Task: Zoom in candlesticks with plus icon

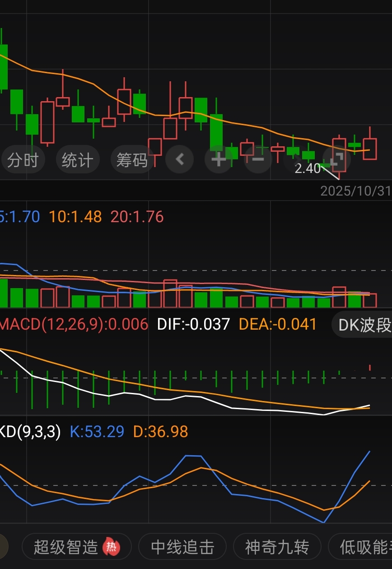Action: pos(219,159)
